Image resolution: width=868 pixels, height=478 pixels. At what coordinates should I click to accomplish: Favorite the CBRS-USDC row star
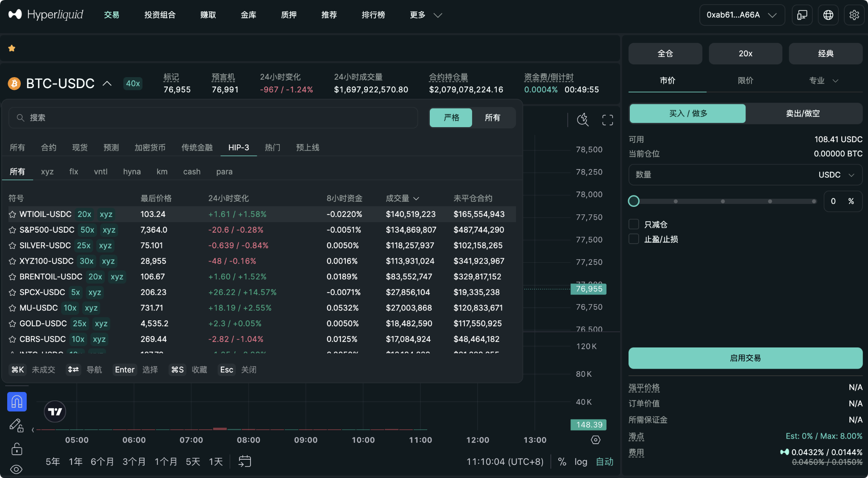click(12, 339)
